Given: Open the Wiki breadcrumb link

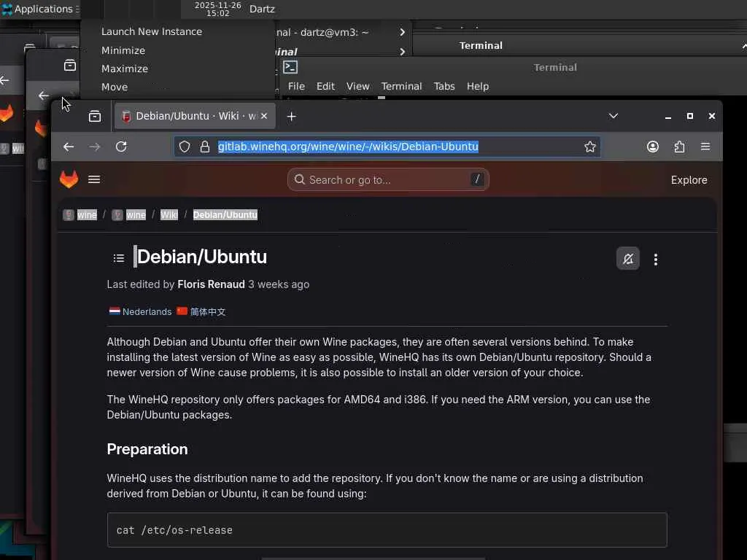Looking at the screenshot, I should (x=169, y=215).
